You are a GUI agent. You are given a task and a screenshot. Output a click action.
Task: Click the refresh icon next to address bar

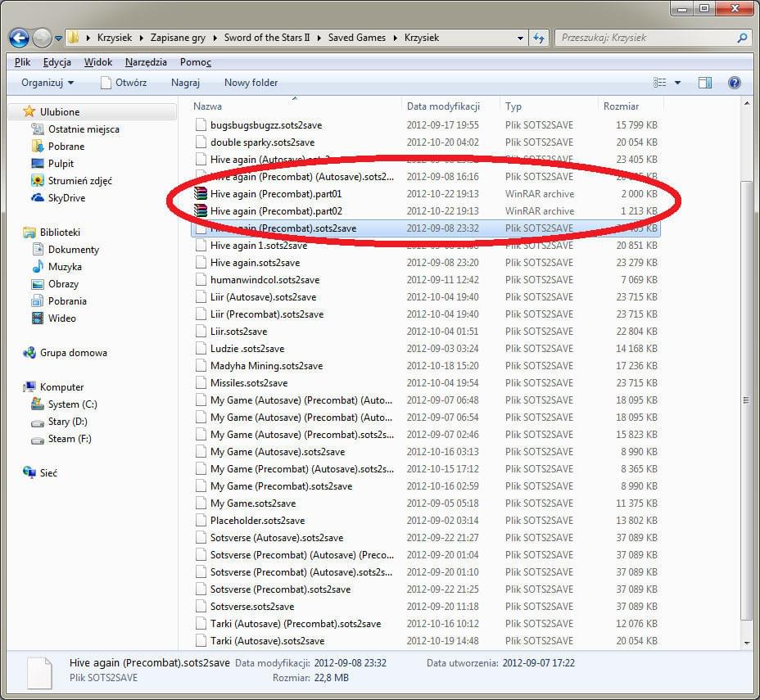pyautogui.click(x=539, y=38)
